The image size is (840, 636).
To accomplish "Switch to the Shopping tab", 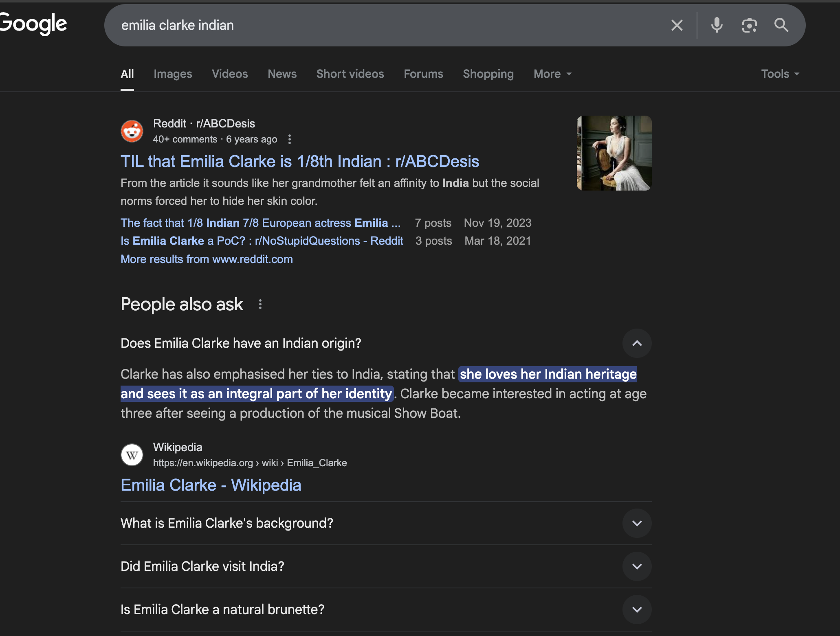I will coord(488,74).
